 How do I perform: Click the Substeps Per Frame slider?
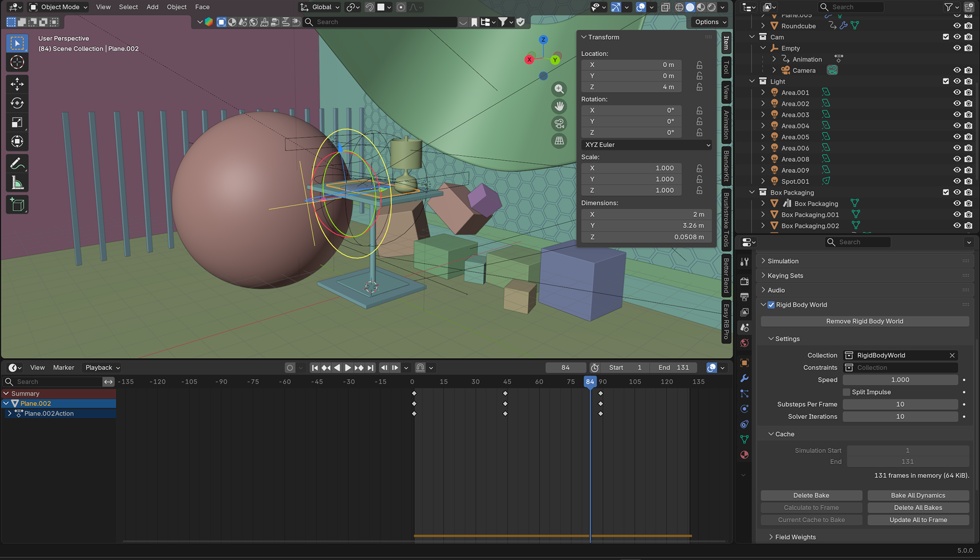click(x=900, y=404)
